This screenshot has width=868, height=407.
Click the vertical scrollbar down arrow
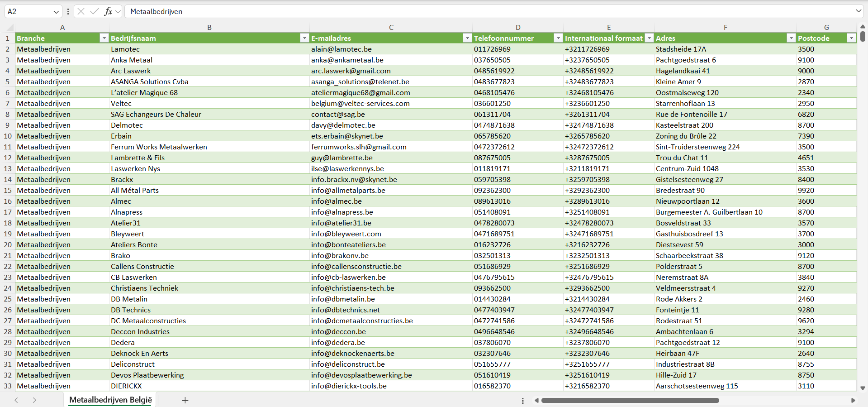(x=863, y=388)
